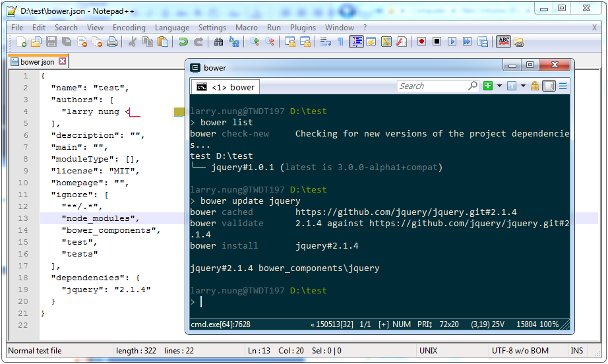608x364 pixels.
Task: Open the Encoding menu
Action: (x=129, y=28)
